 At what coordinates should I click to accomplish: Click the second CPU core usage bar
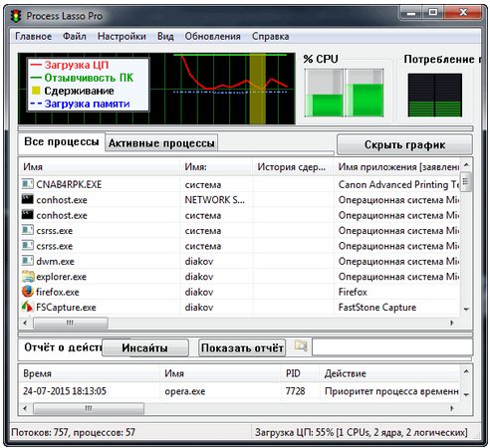click(365, 93)
